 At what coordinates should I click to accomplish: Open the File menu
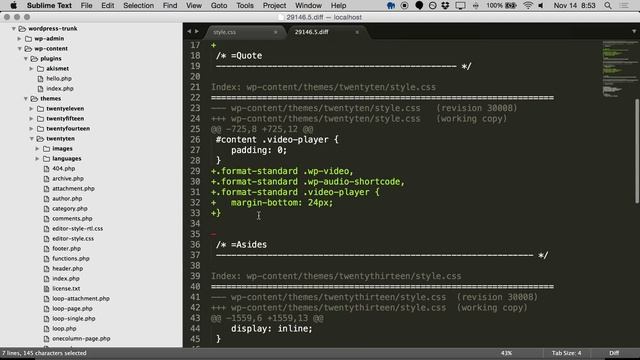coord(86,6)
